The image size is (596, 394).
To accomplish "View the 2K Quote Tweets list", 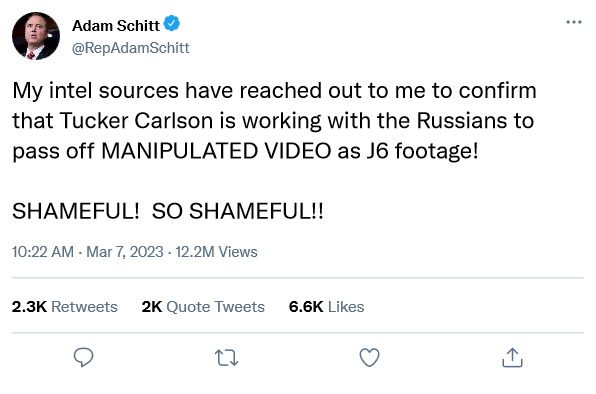I will [203, 307].
